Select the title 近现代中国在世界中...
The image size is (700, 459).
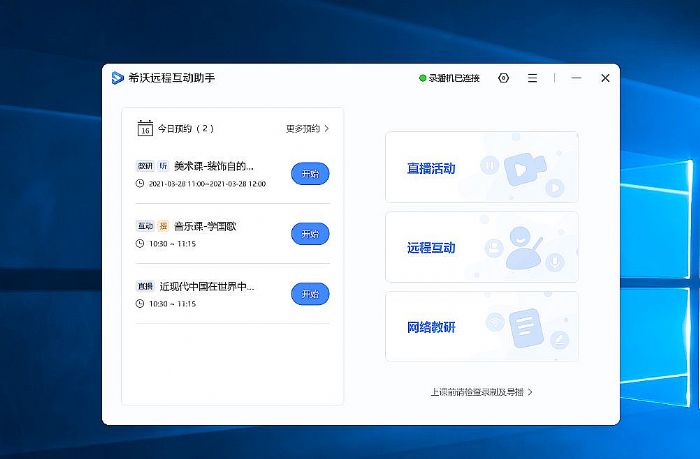[207, 286]
